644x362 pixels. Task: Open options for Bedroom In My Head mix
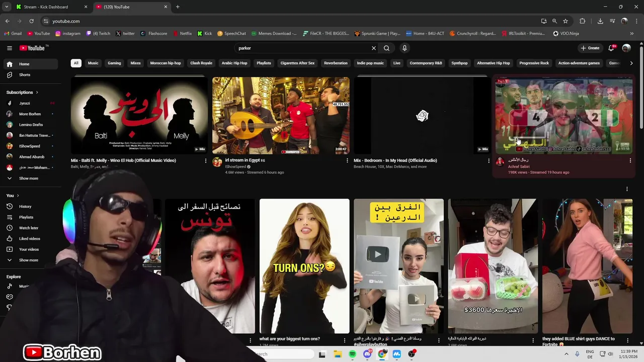tap(489, 160)
